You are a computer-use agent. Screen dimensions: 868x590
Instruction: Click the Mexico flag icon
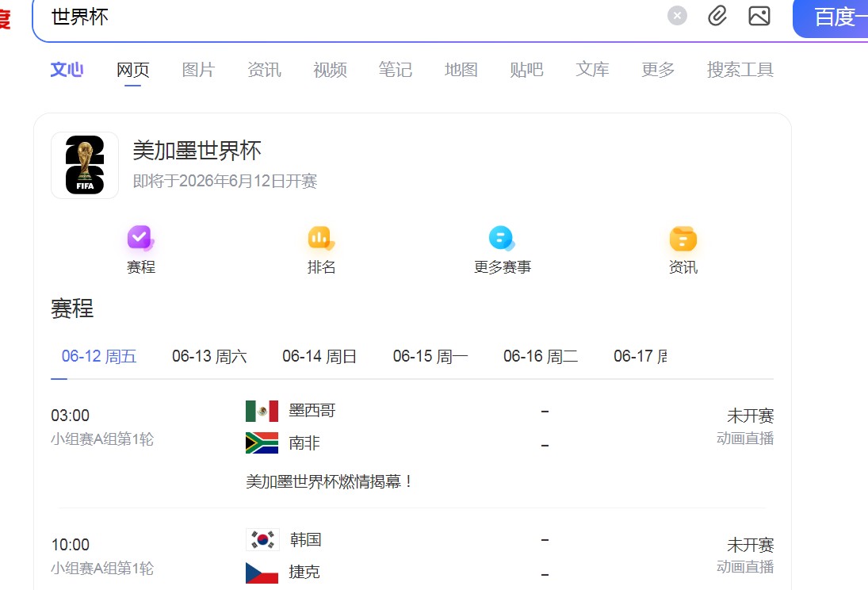[262, 411]
